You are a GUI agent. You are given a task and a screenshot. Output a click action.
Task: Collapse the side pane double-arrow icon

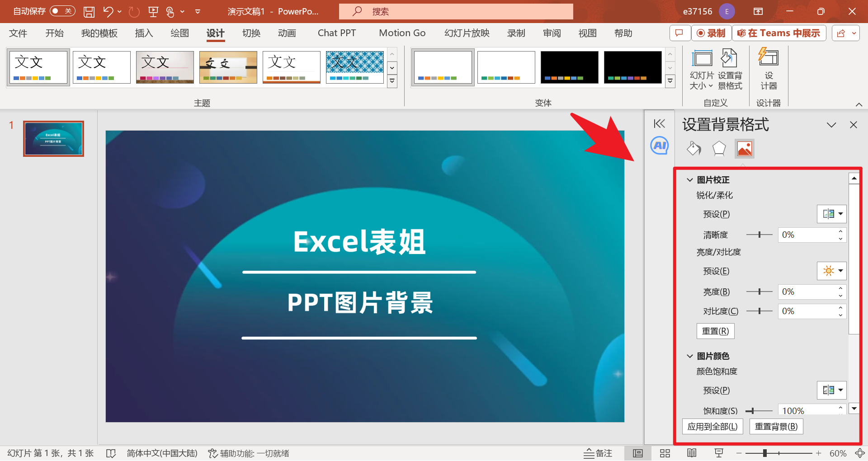(x=660, y=124)
